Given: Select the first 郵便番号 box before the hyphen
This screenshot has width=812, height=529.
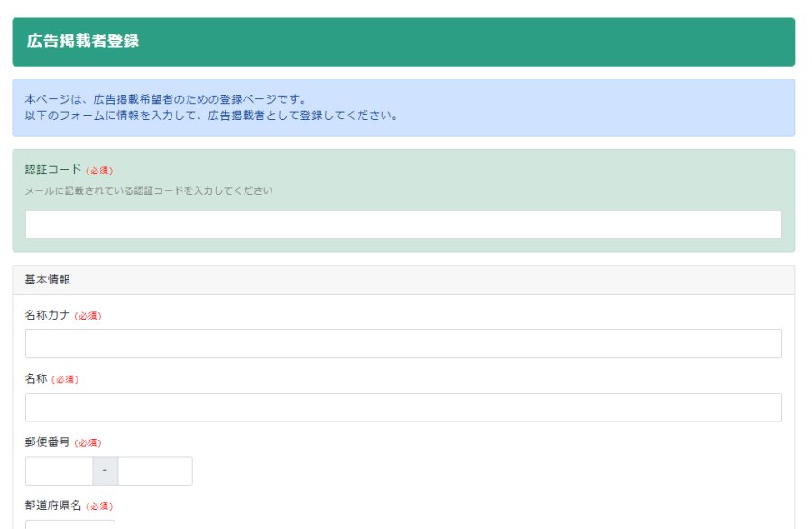Looking at the screenshot, I should (59, 470).
